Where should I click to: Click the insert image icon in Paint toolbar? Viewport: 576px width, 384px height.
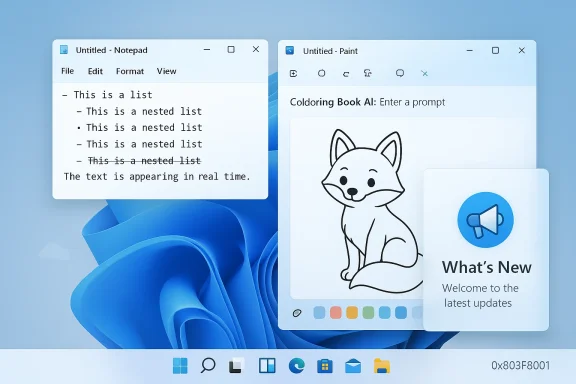click(x=294, y=73)
